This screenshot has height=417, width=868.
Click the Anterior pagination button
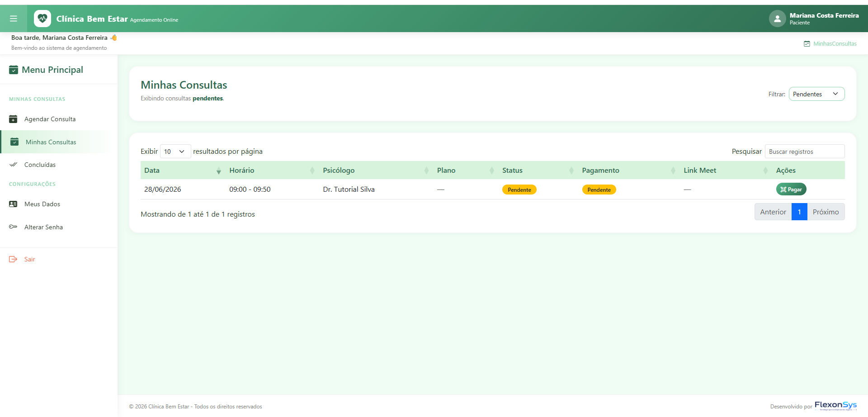[773, 212]
